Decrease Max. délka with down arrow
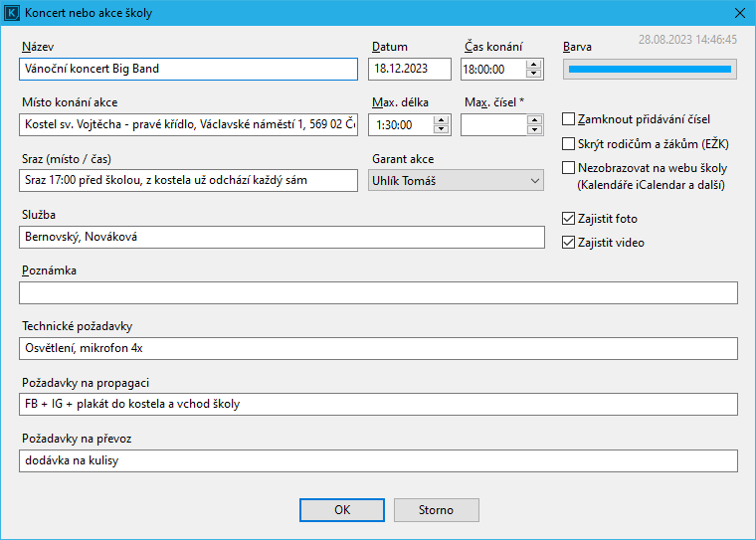Screen dimensions: 756x540 (442, 129)
